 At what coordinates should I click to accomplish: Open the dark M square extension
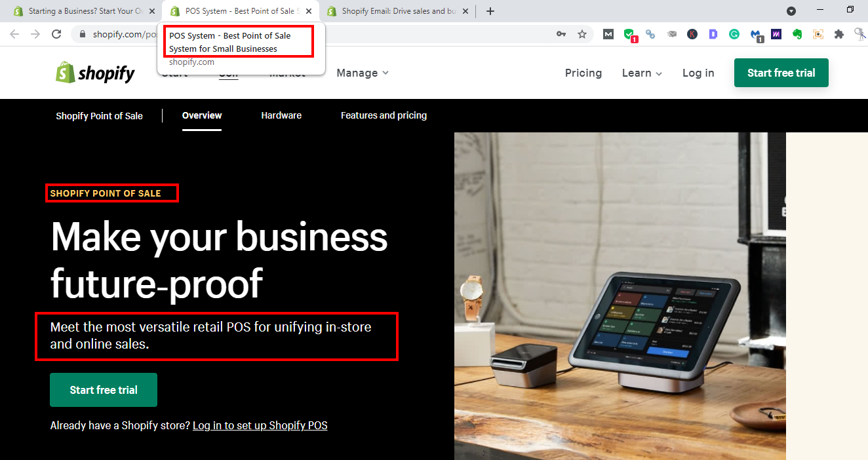click(x=608, y=34)
